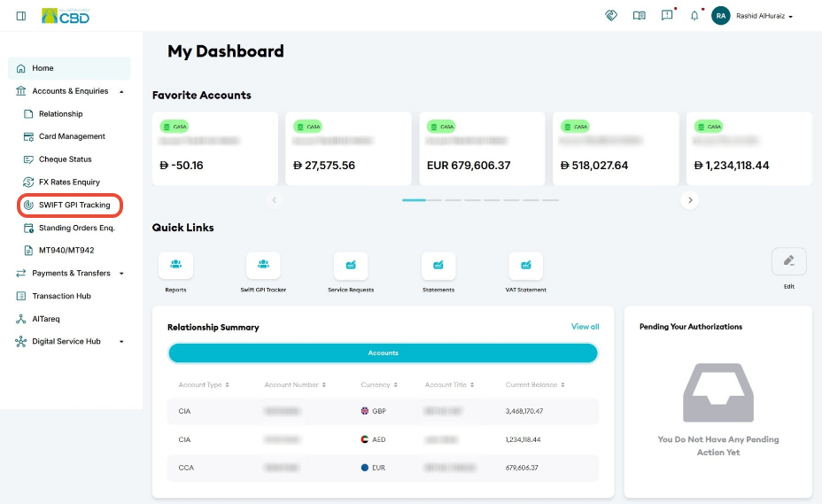Open the Service Requests quick link icon
This screenshot has width=822, height=504.
351,266
